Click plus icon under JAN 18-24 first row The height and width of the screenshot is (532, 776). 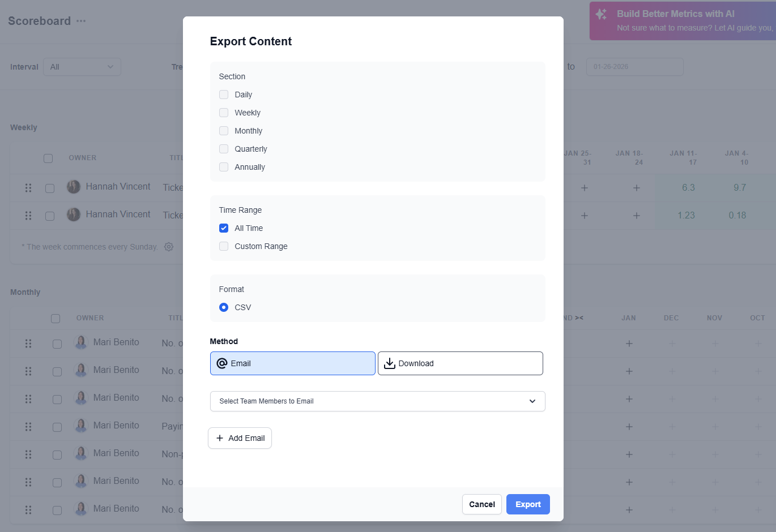pyautogui.click(x=637, y=188)
